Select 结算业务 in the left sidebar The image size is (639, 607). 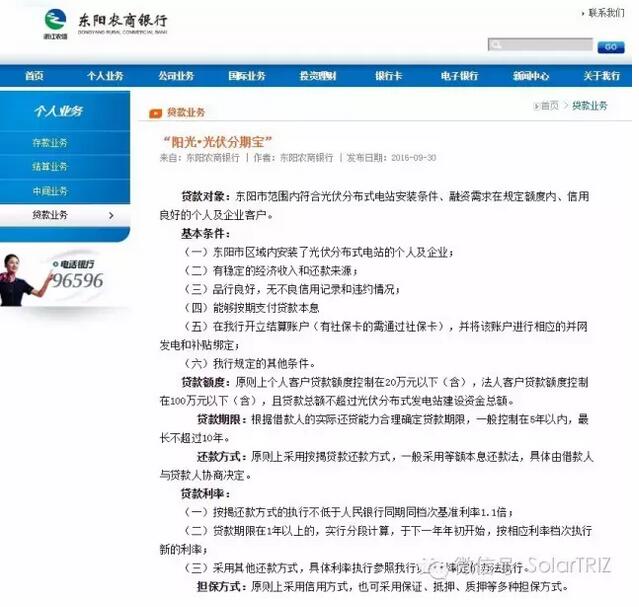click(x=50, y=167)
